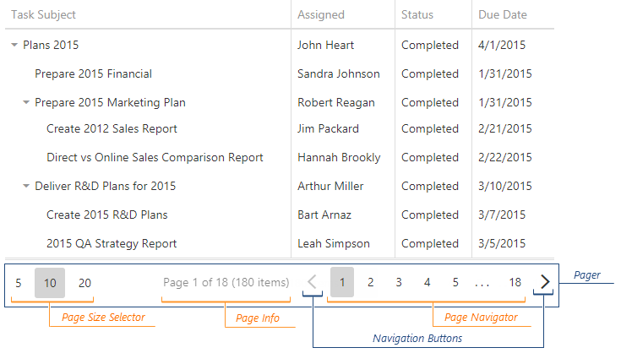
Task: Choose page size 20
Action: point(84,283)
